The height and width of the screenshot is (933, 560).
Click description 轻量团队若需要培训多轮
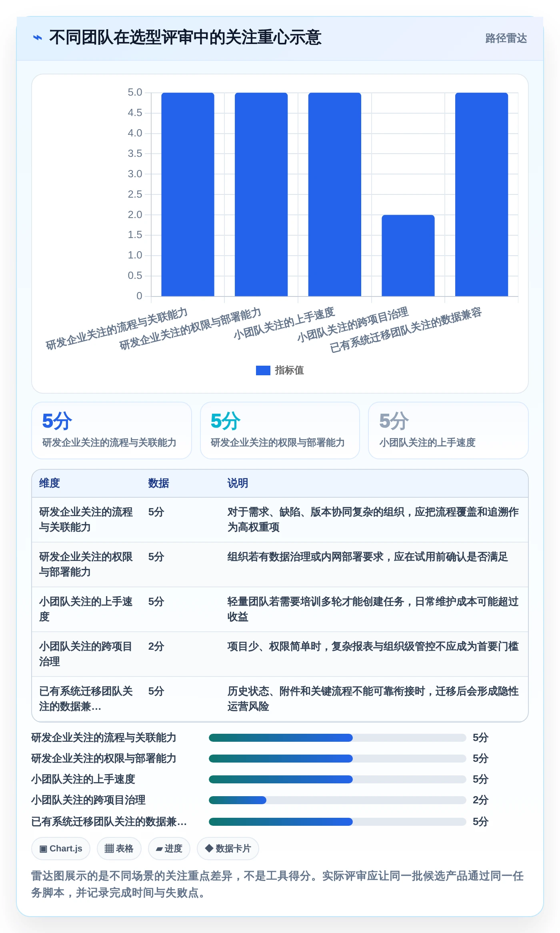[373, 609]
